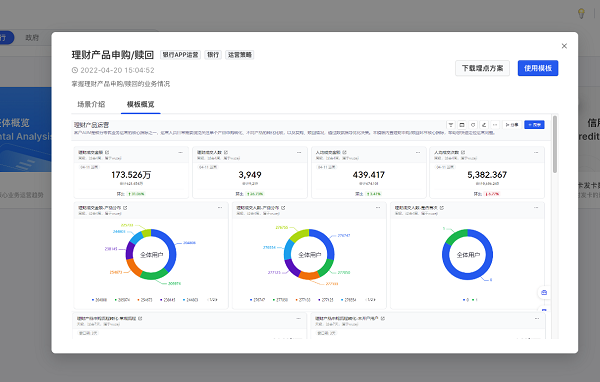This screenshot has height=382, width=600.
Task: Click large blue segment of six-color donut
Action: click(172, 251)
